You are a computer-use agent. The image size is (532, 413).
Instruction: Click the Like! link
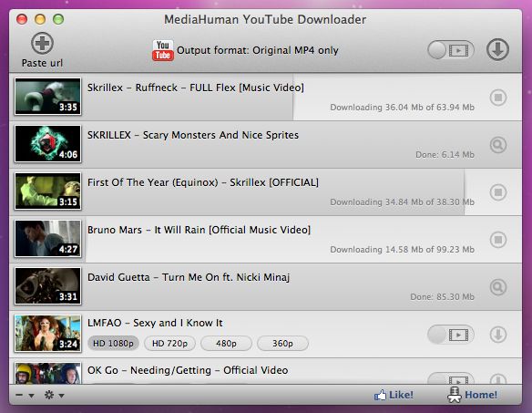pos(394,395)
